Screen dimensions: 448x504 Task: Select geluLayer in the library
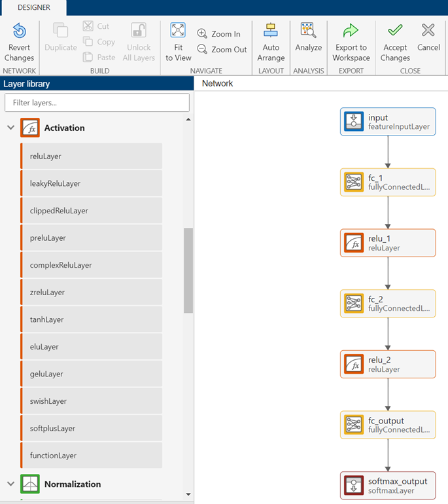coord(92,374)
